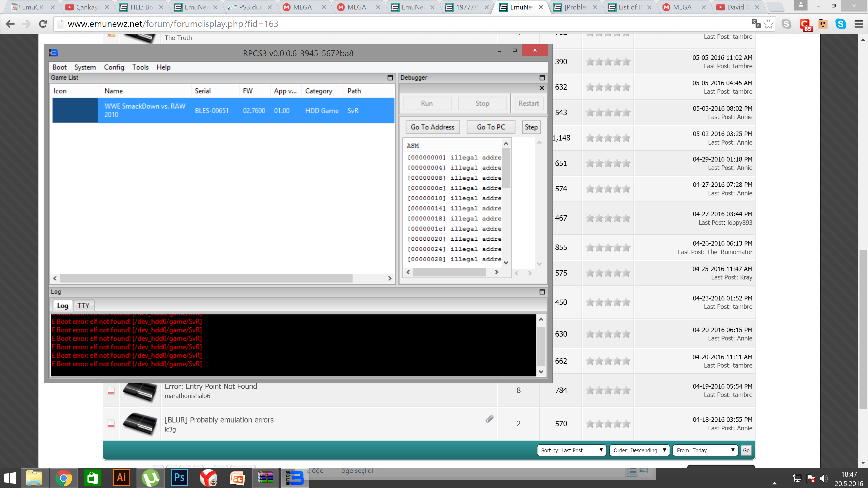Undock the Game List panel
Image resolution: width=868 pixels, height=488 pixels.
pos(390,78)
